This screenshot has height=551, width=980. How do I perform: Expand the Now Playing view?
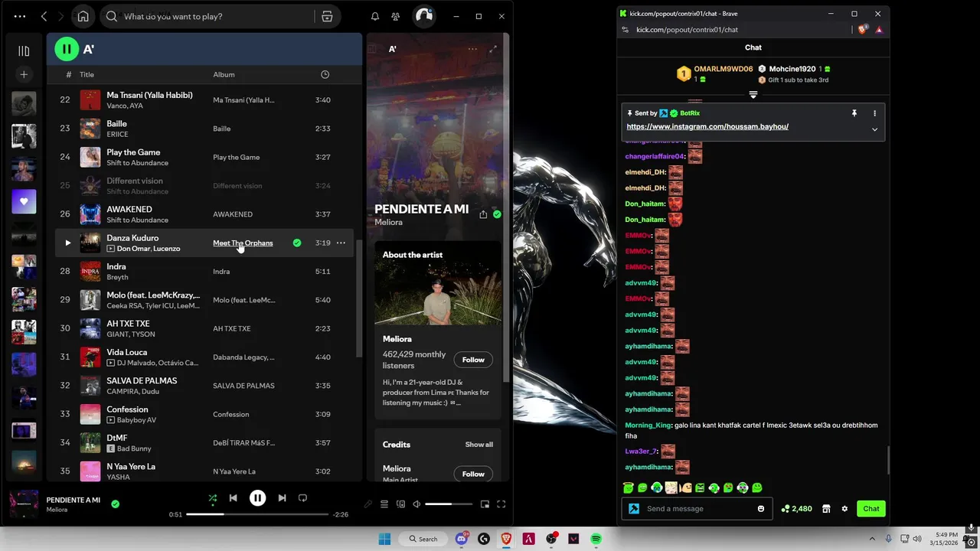pyautogui.click(x=493, y=49)
